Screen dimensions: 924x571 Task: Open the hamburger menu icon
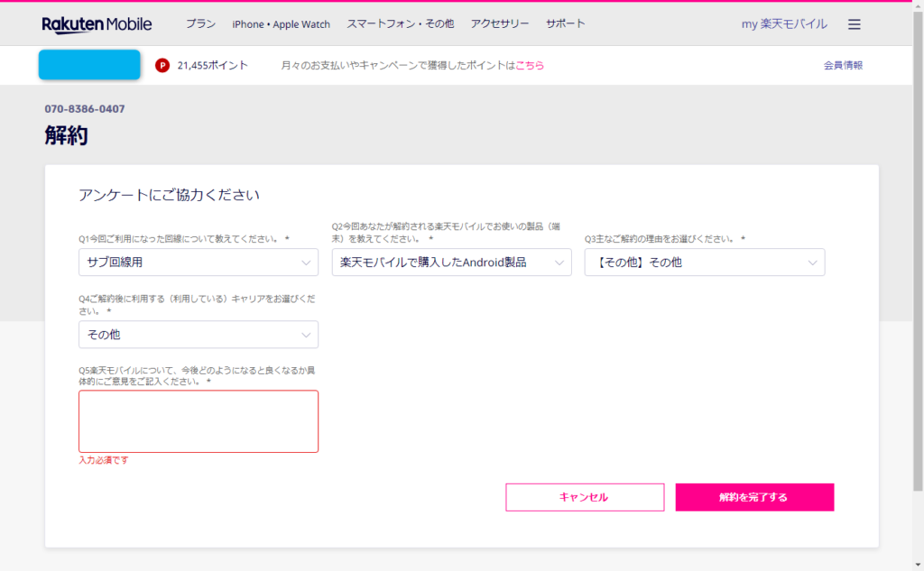[x=854, y=24]
